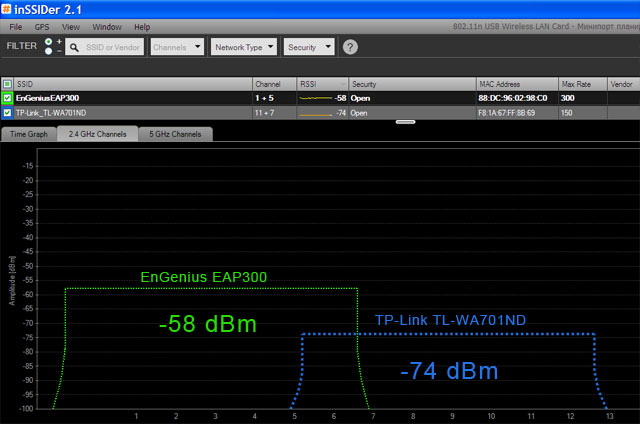Sort by the MAC Address column header
Viewport: 640px width, 424px height.
coord(517,84)
